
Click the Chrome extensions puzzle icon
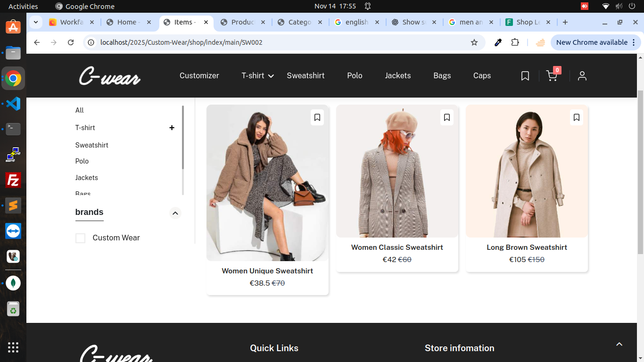coord(515,42)
